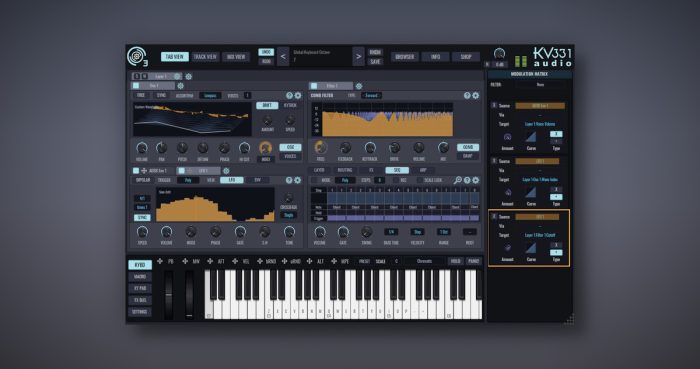Click the C4 key on the piano keyboard
This screenshot has height=369, width=700.
[x=329, y=310]
